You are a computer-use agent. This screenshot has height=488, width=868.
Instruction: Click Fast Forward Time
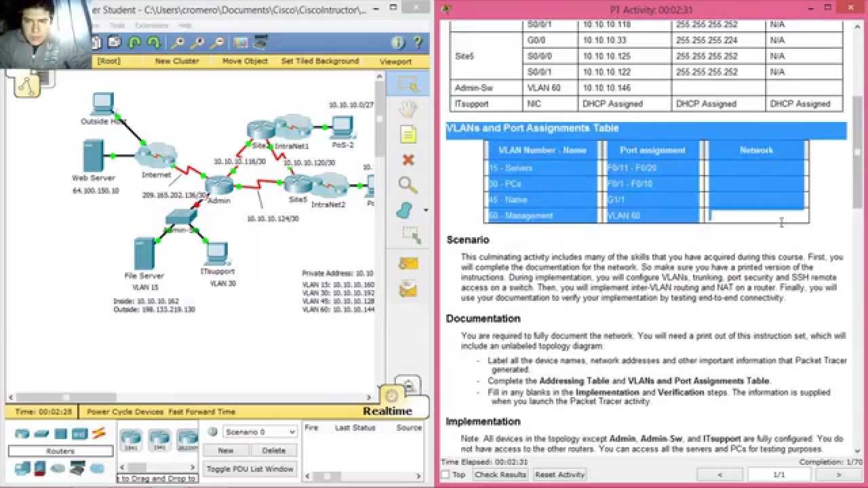pos(202,411)
